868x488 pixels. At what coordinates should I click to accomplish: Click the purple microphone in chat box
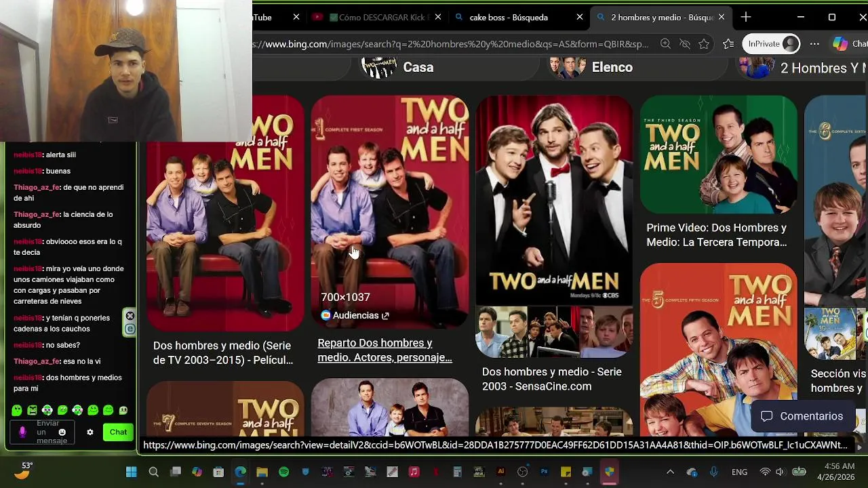point(22,432)
